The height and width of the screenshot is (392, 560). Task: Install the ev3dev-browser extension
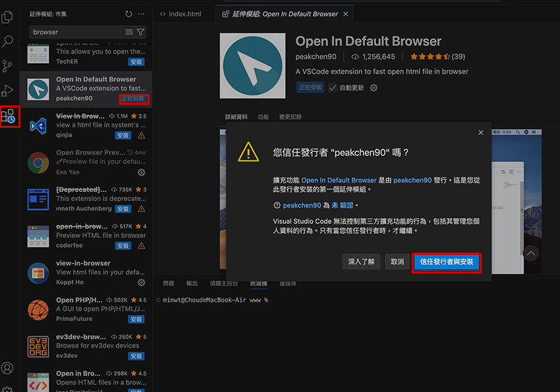pyautogui.click(x=136, y=356)
